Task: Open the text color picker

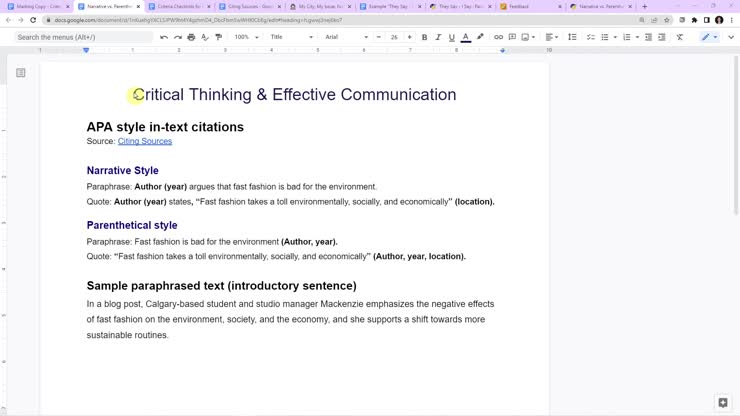Action: tap(466, 37)
